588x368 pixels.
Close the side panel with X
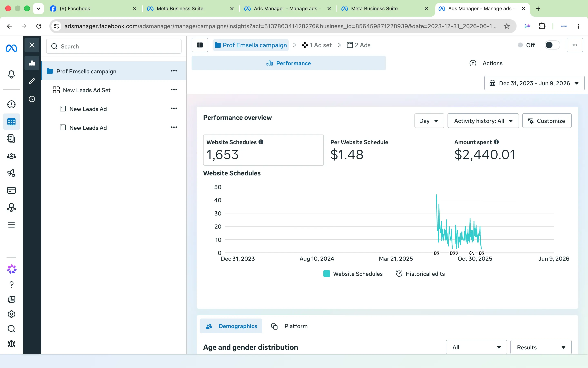click(x=32, y=45)
